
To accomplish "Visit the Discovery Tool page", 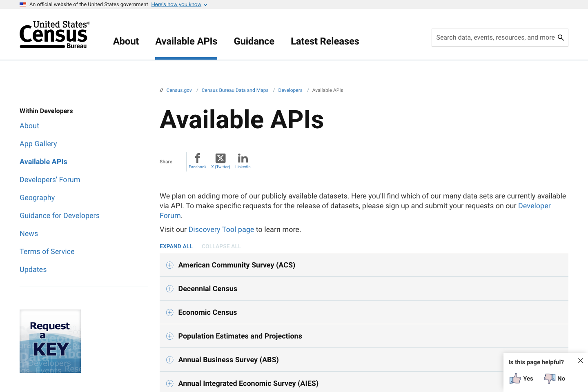I will tap(221, 229).
